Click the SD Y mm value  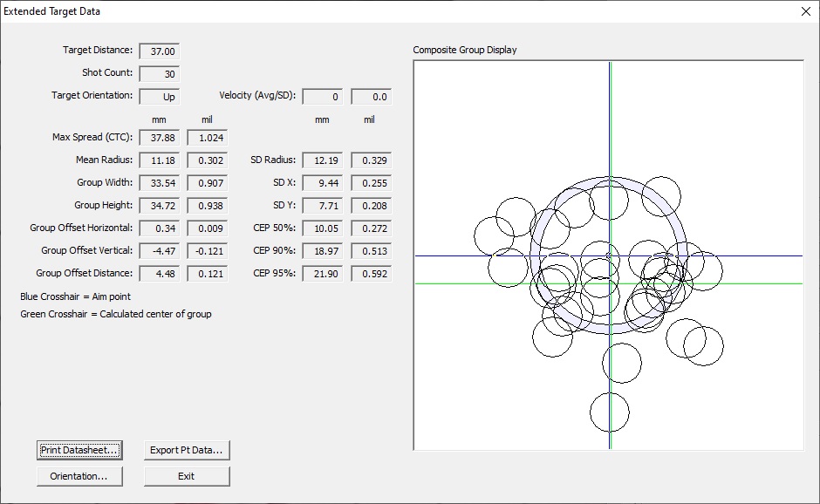point(323,206)
